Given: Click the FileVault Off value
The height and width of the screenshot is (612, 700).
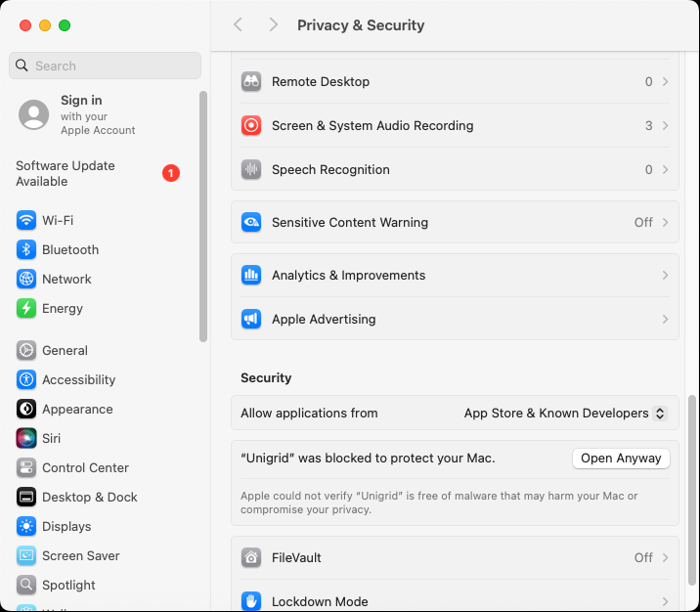Looking at the screenshot, I should click(x=643, y=557).
